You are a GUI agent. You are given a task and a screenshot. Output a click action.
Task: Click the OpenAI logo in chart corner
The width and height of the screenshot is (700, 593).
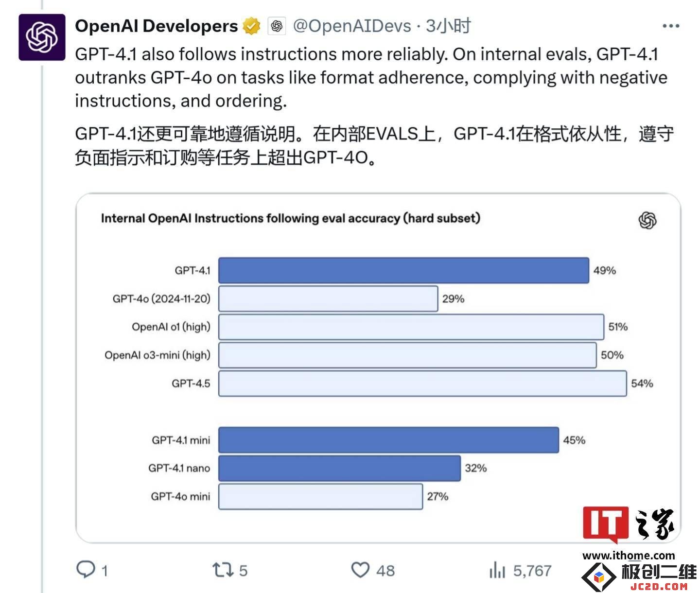coord(647,220)
